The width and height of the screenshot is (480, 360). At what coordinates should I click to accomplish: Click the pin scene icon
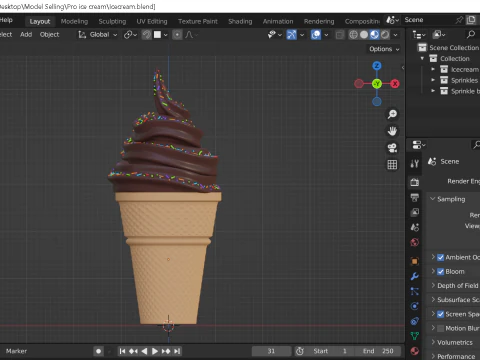(x=459, y=20)
